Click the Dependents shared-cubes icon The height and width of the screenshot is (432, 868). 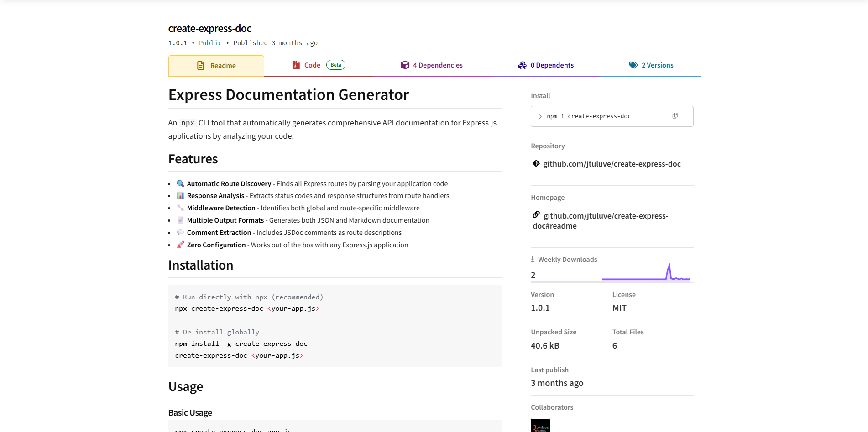[x=523, y=65]
